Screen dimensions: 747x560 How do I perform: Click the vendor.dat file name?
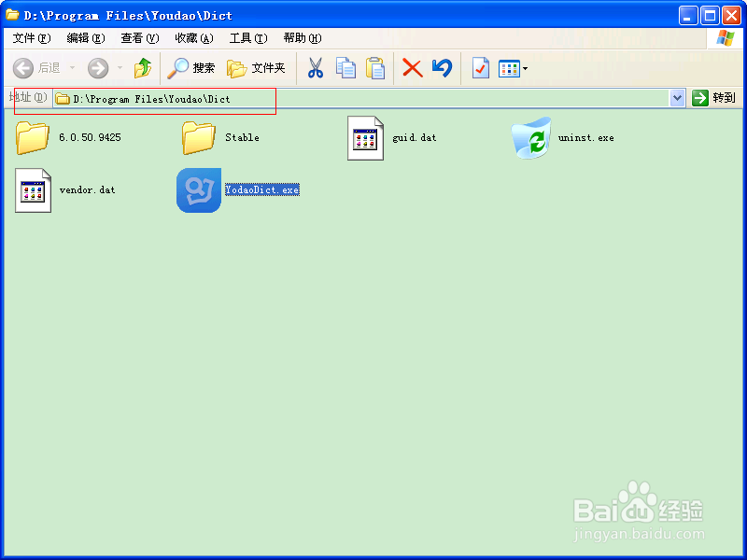pyautogui.click(x=87, y=190)
